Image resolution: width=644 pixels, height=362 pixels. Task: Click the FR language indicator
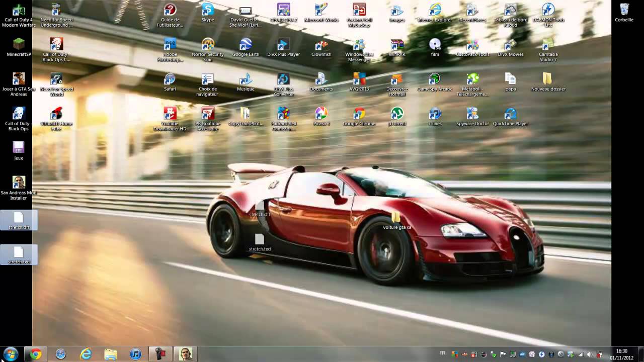442,353
